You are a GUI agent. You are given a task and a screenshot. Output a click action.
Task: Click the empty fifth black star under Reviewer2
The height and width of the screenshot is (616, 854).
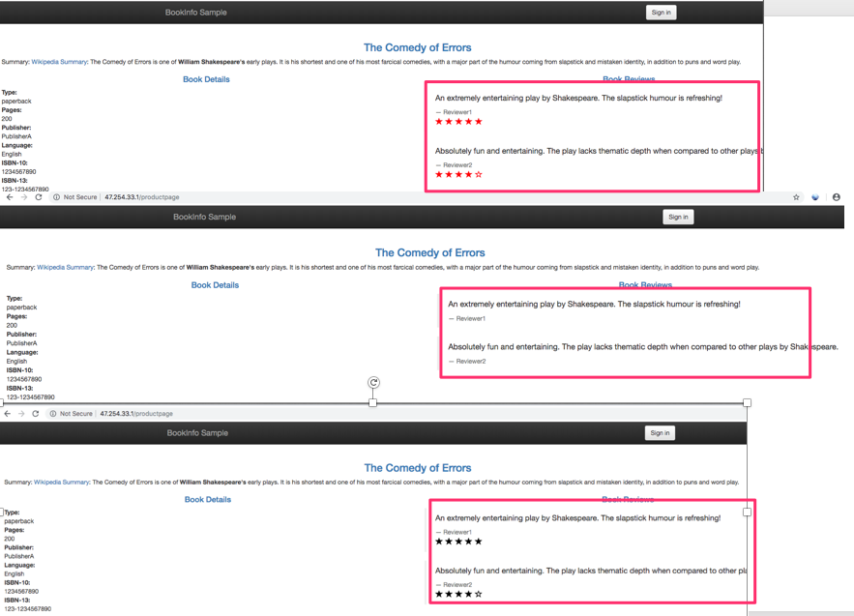[479, 594]
